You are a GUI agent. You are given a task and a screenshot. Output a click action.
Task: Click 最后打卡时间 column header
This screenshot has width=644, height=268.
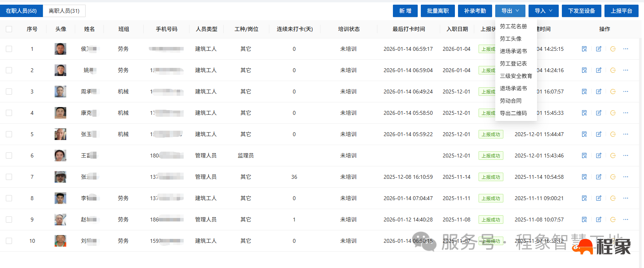tap(408, 29)
